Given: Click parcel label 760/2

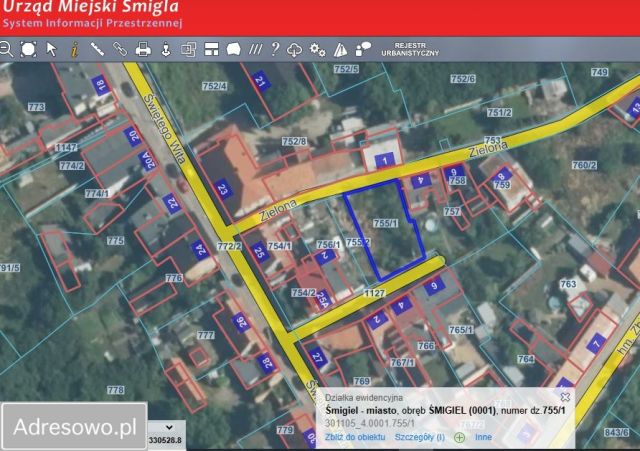Looking at the screenshot, I should point(584,165).
